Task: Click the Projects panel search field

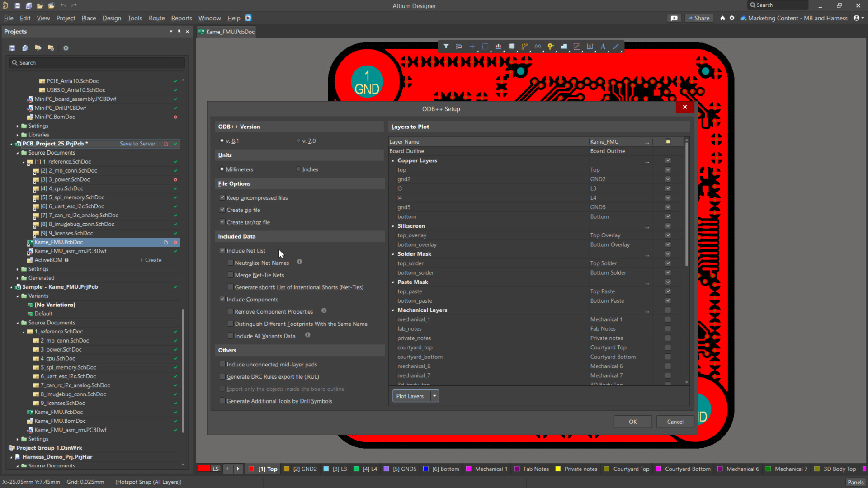Action: click(x=97, y=63)
